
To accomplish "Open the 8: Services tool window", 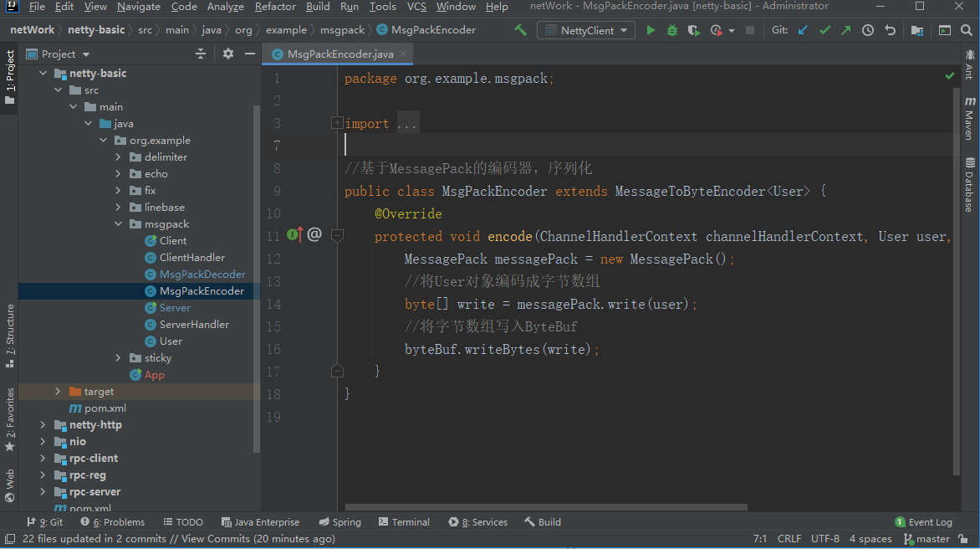I will (478, 522).
